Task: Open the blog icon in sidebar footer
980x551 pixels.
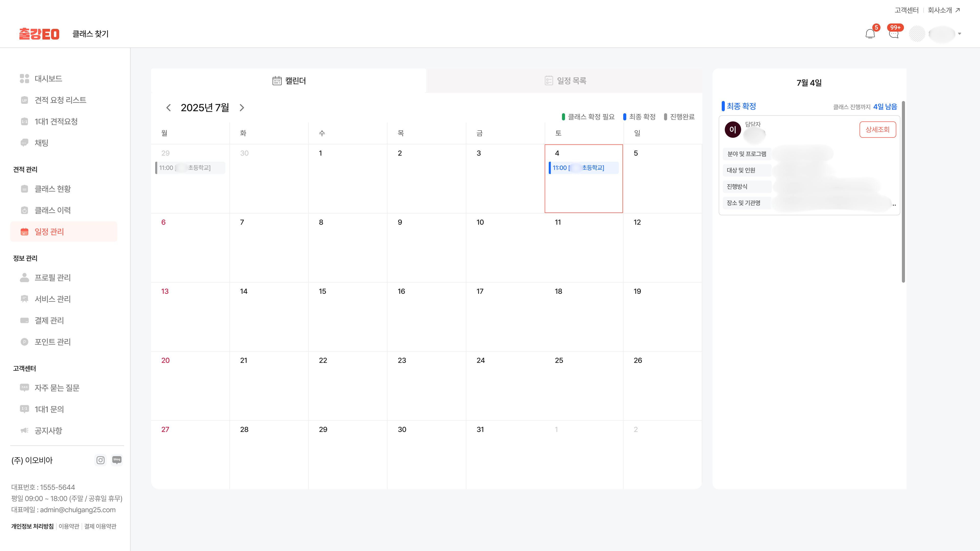Action: [x=117, y=460]
